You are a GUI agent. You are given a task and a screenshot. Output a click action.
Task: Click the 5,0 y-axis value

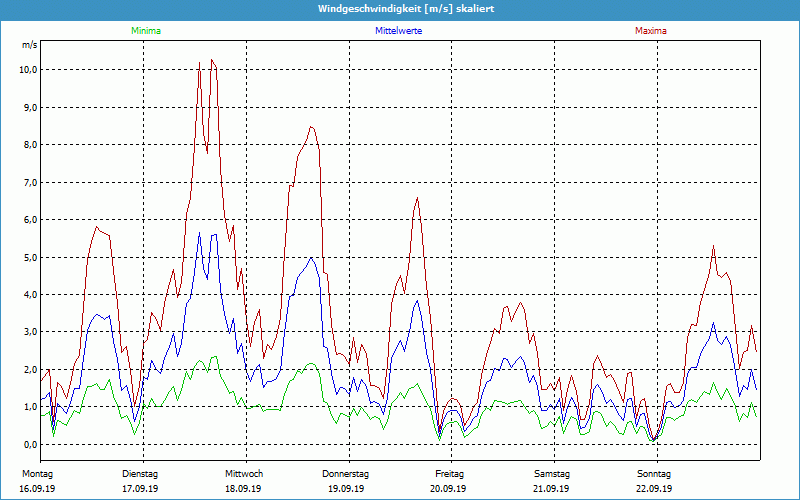tap(30, 258)
